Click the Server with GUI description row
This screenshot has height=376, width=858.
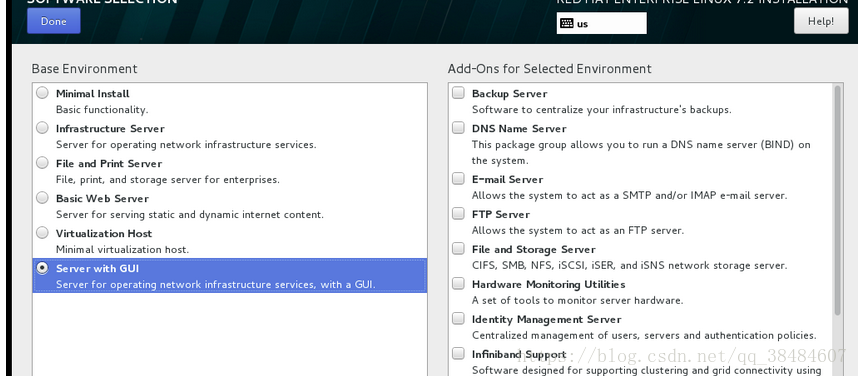230,275
